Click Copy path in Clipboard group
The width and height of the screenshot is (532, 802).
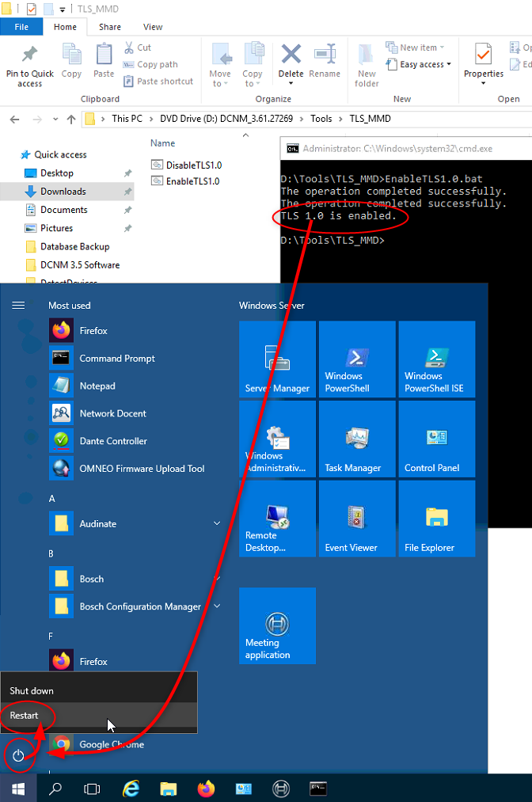tap(151, 64)
